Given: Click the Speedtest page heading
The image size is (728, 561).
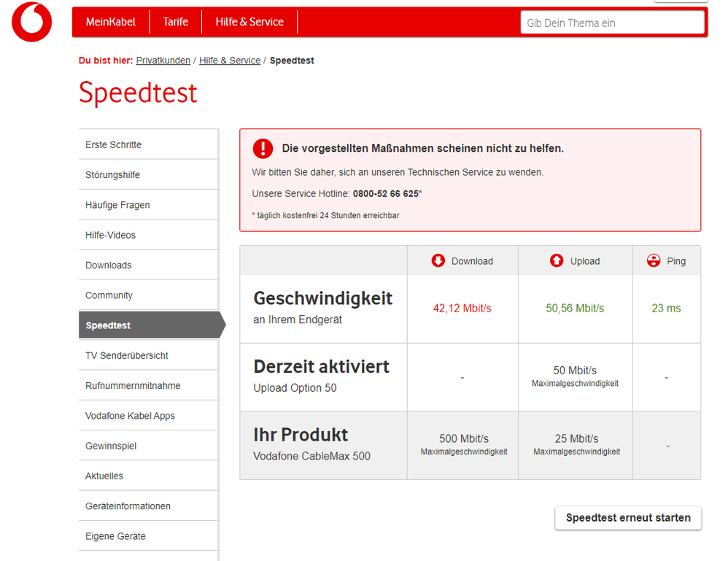Looking at the screenshot, I should [138, 93].
